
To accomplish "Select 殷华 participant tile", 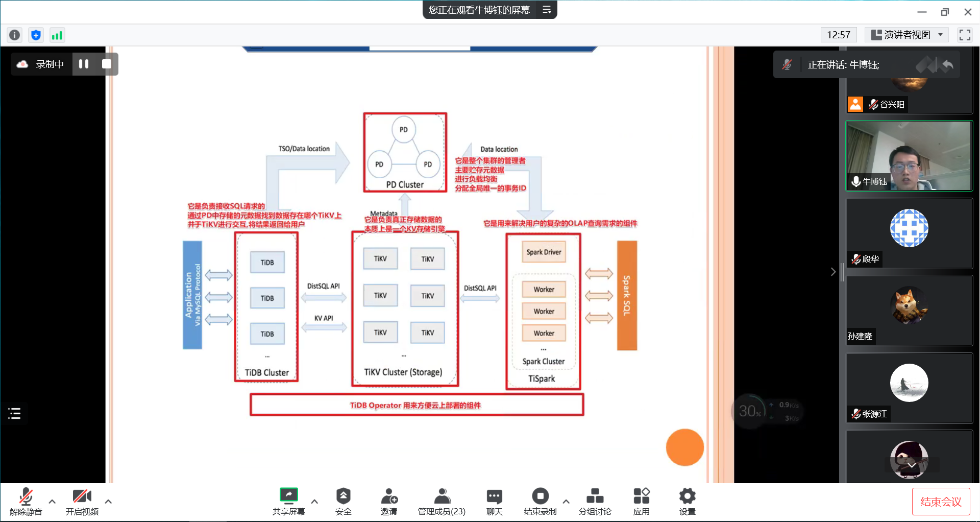I will 909,233.
